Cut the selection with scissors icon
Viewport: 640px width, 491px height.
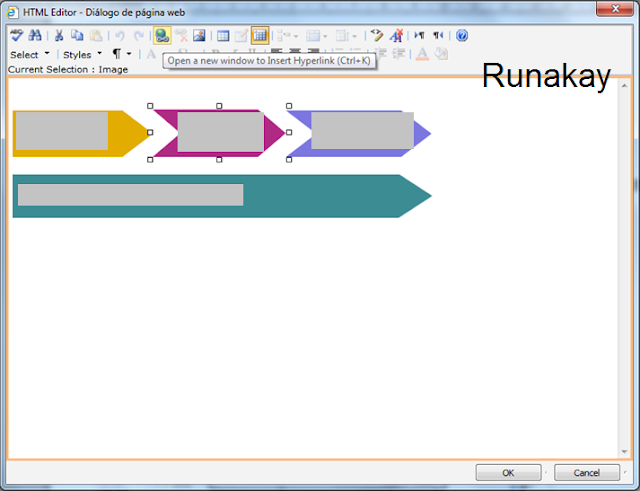59,36
